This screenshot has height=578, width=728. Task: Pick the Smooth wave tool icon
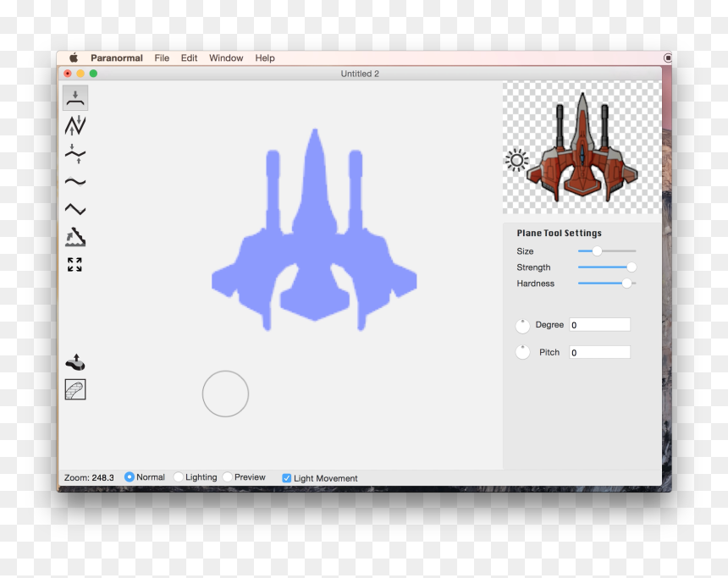75,182
